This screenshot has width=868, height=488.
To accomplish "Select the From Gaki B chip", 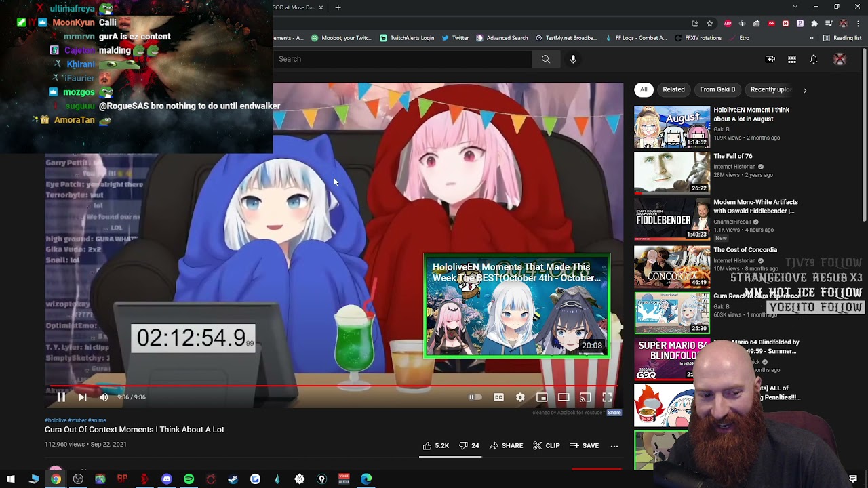I will tap(717, 89).
